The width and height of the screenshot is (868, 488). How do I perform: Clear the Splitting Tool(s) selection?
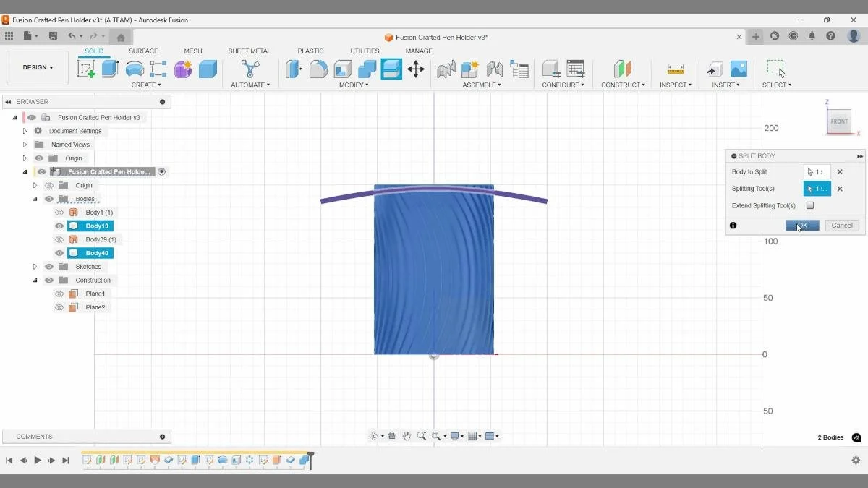[840, 189]
